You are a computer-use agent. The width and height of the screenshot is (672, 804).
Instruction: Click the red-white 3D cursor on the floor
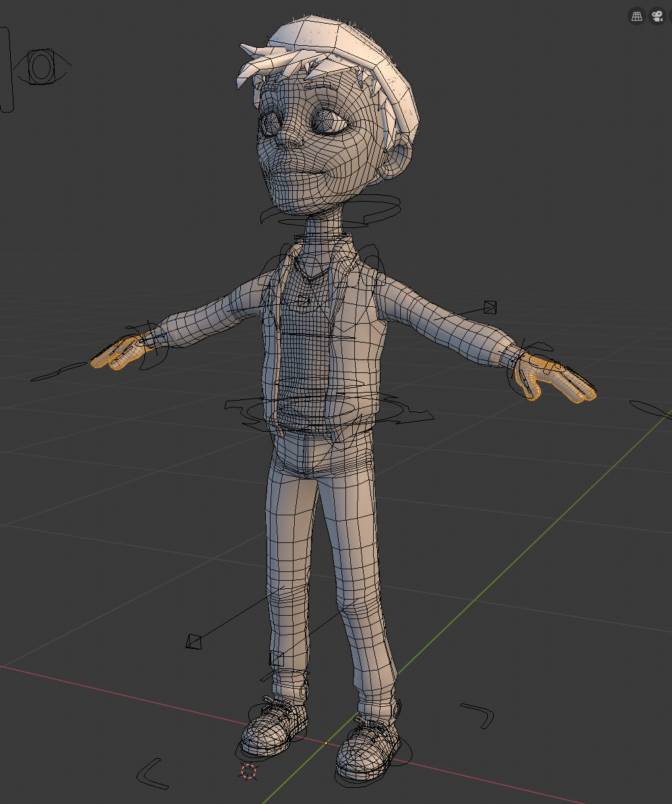pyautogui.click(x=248, y=771)
